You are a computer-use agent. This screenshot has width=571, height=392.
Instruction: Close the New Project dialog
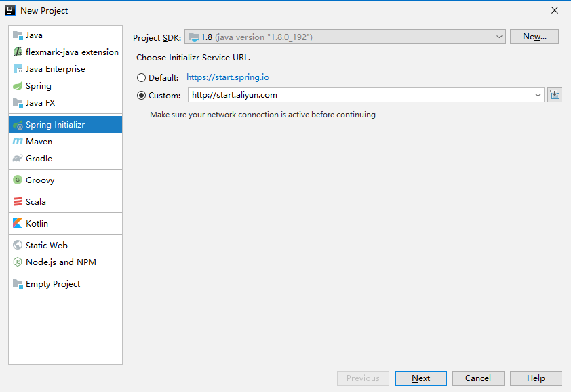(554, 10)
